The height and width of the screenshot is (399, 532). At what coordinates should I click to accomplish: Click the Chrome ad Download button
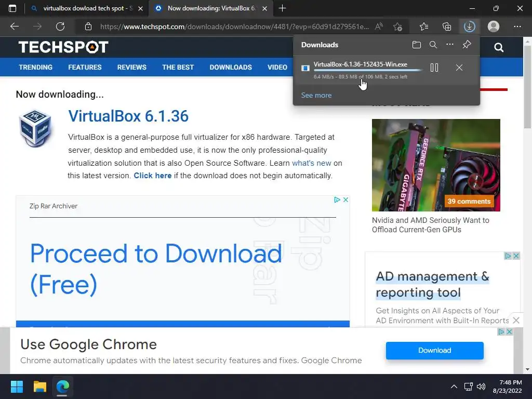pos(435,351)
